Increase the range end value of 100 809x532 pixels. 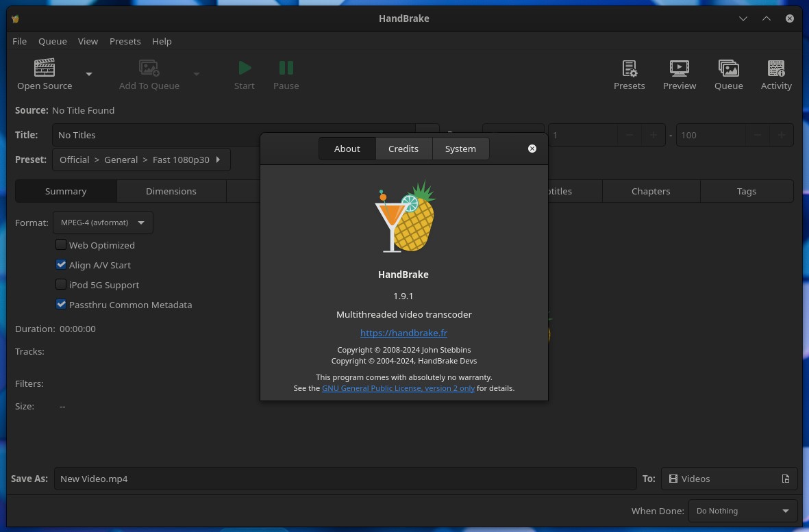(x=781, y=135)
